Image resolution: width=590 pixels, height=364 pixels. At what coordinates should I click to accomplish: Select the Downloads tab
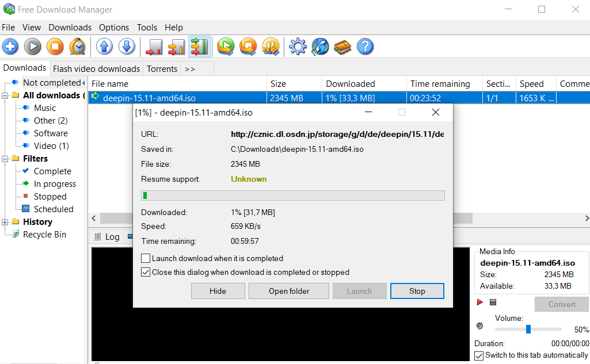25,68
